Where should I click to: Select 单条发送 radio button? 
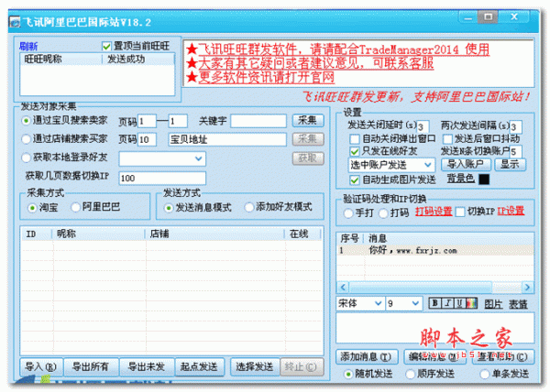(484, 374)
